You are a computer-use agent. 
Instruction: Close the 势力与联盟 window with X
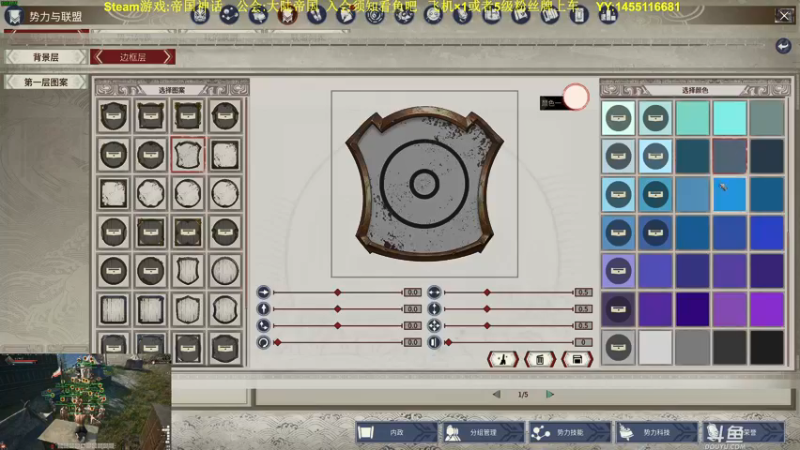784,16
